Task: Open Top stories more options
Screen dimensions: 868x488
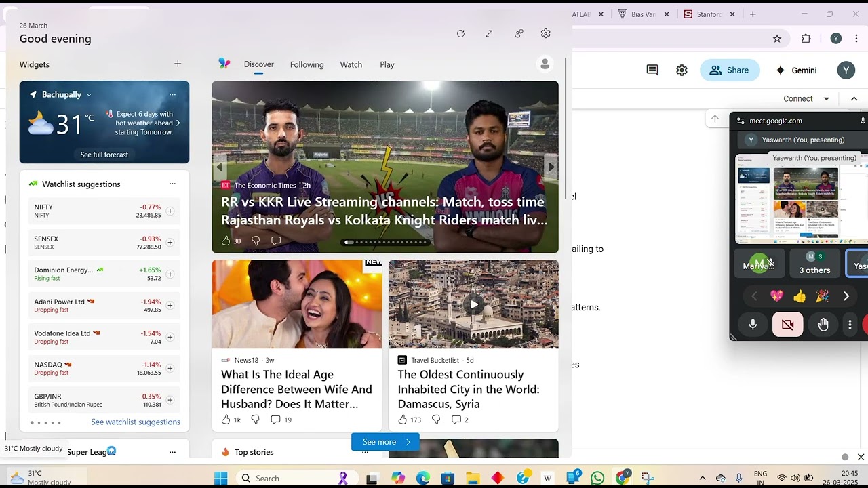Action: (365, 452)
